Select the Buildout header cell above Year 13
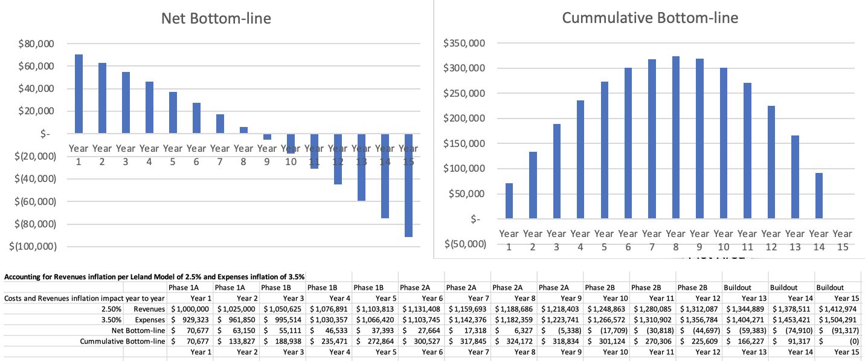868x361 pixels. 744,287
